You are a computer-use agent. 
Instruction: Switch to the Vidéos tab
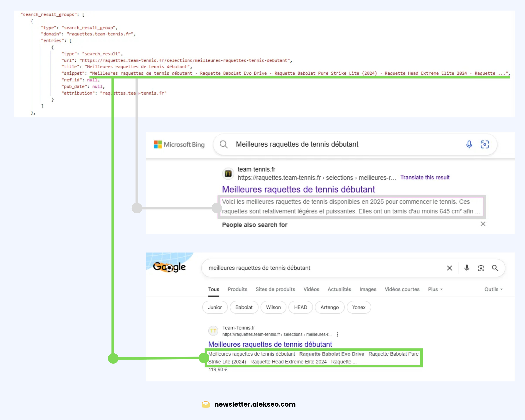point(311,289)
